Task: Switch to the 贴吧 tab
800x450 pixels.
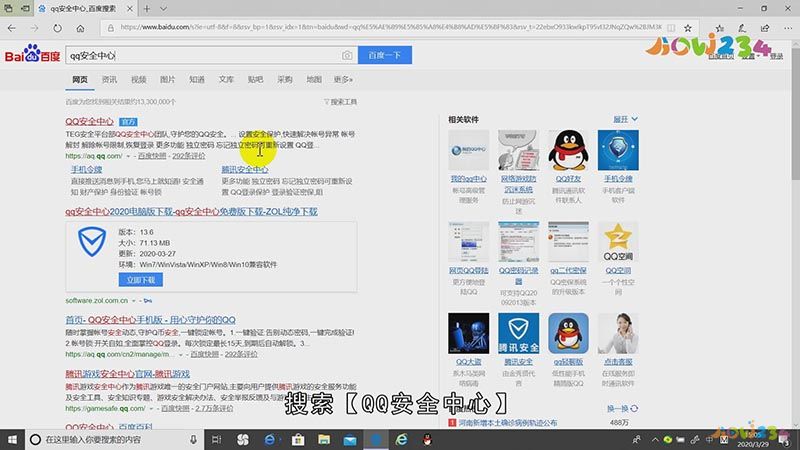Action: pos(255,80)
